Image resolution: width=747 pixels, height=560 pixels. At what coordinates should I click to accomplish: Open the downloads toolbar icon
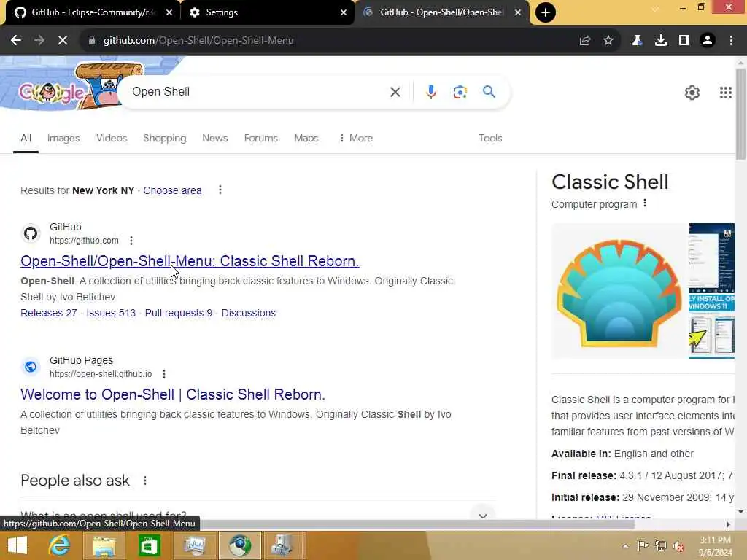(x=661, y=41)
